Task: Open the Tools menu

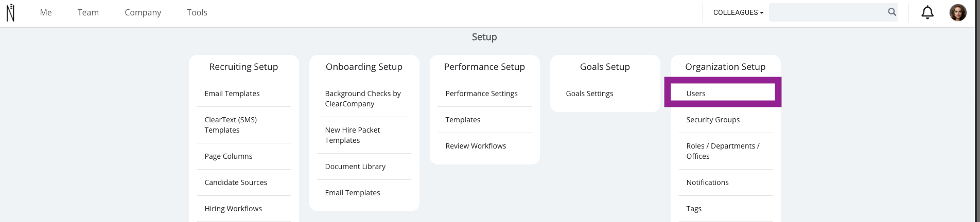Action: coord(197,12)
